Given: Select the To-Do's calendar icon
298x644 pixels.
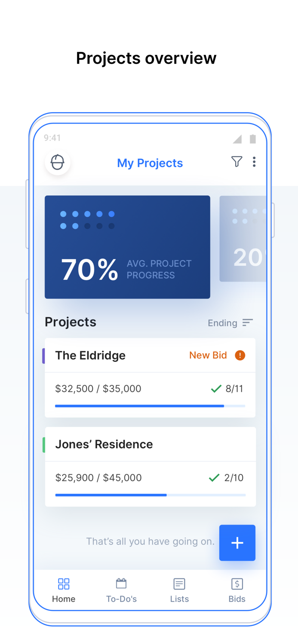Looking at the screenshot, I should tap(121, 583).
